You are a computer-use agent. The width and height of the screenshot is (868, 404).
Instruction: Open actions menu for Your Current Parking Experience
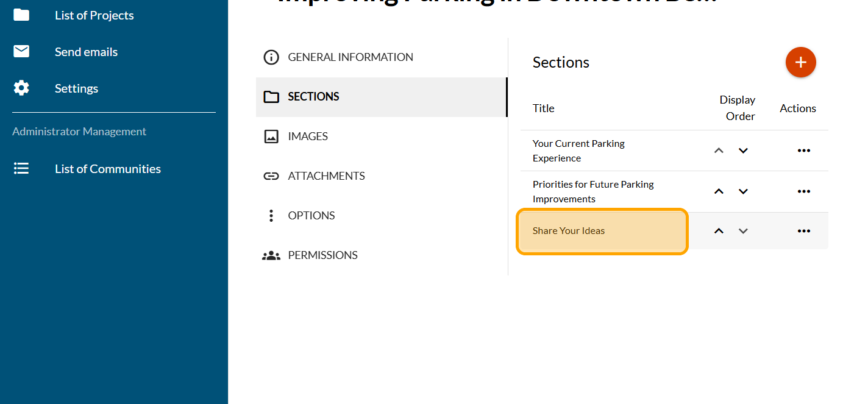pos(803,151)
